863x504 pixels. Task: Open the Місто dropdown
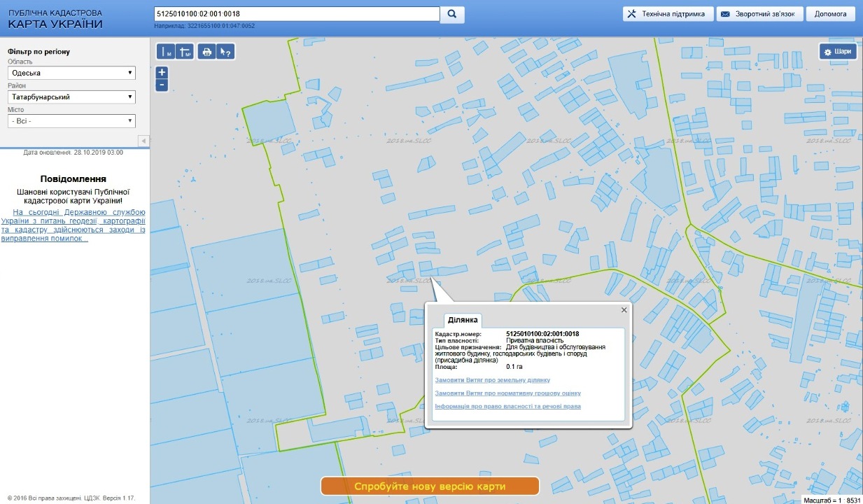pos(71,121)
